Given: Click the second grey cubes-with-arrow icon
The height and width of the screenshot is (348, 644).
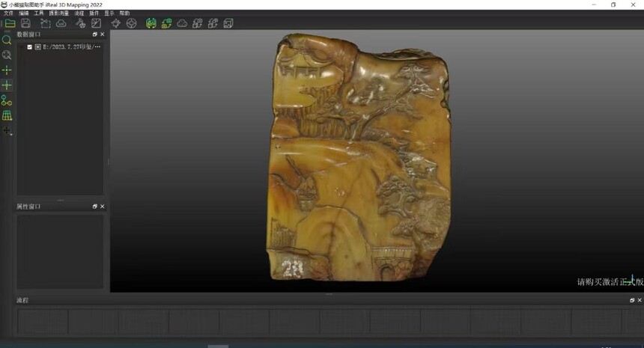Looking at the screenshot, I should click(213, 23).
